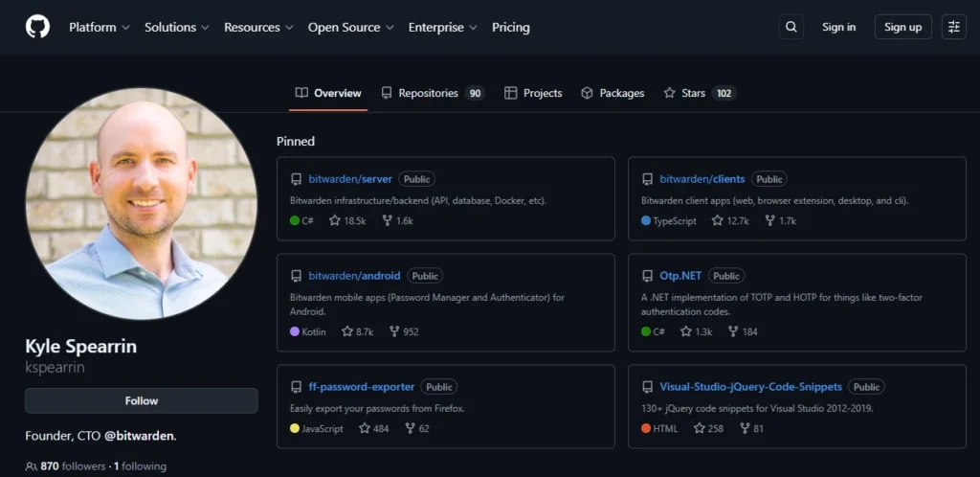Click fork icon showing 1.6k forks
980x477 pixels.
pyautogui.click(x=388, y=220)
